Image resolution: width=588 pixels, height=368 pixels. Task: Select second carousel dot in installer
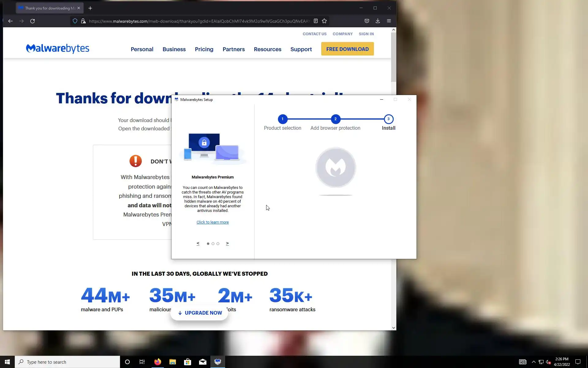point(213,244)
